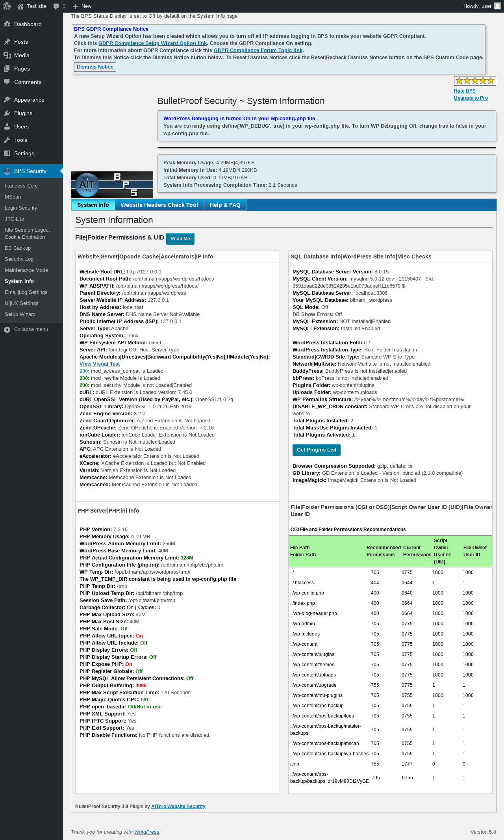The image size is (504, 840).
Task: Click the Posts pushpin icon
Action: (7, 42)
